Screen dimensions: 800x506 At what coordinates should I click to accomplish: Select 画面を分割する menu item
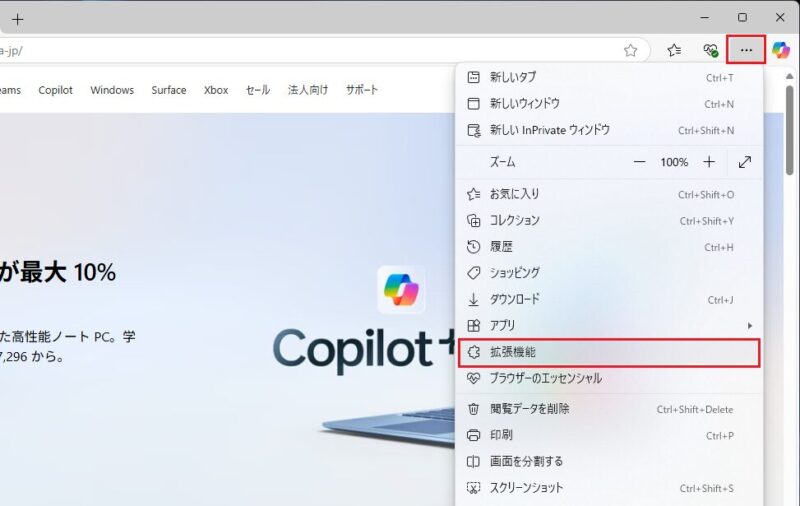point(609,462)
